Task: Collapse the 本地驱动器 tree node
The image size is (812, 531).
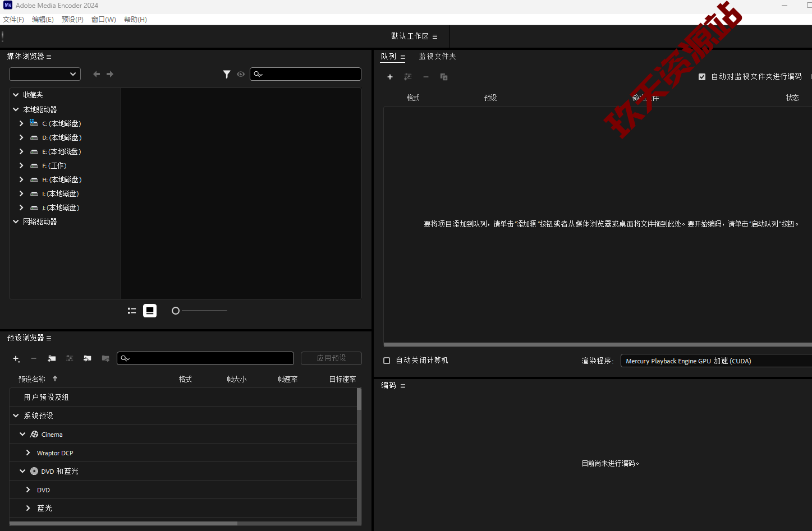Action: point(16,109)
